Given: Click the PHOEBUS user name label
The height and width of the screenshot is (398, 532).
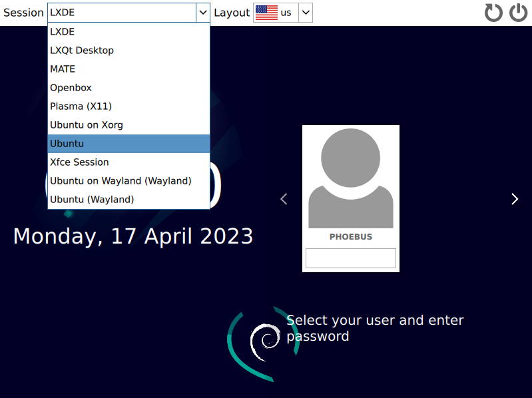Looking at the screenshot, I should point(351,237).
